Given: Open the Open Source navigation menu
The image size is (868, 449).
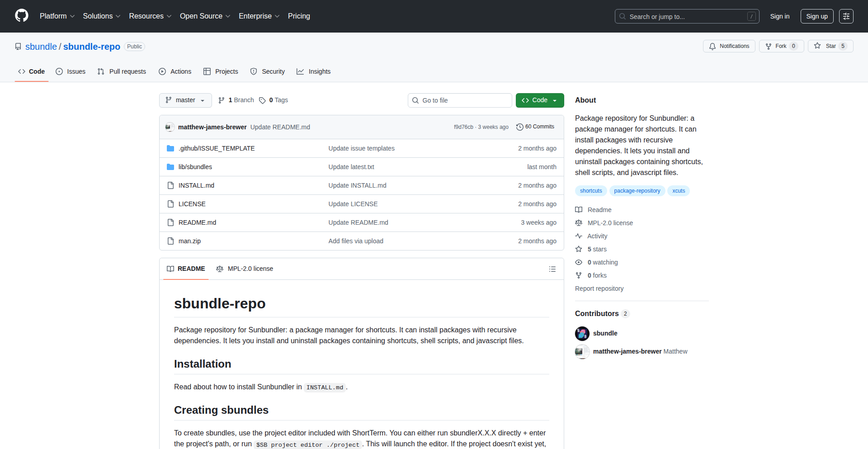Looking at the screenshot, I should 205,16.
